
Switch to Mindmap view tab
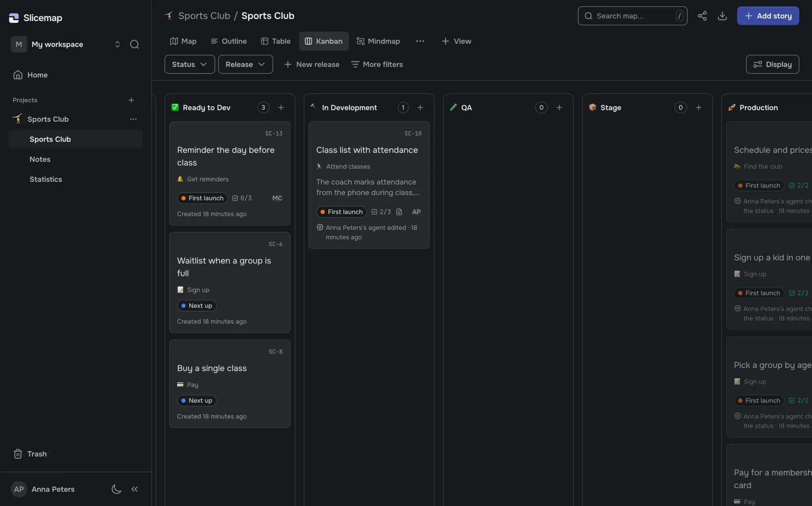[378, 41]
